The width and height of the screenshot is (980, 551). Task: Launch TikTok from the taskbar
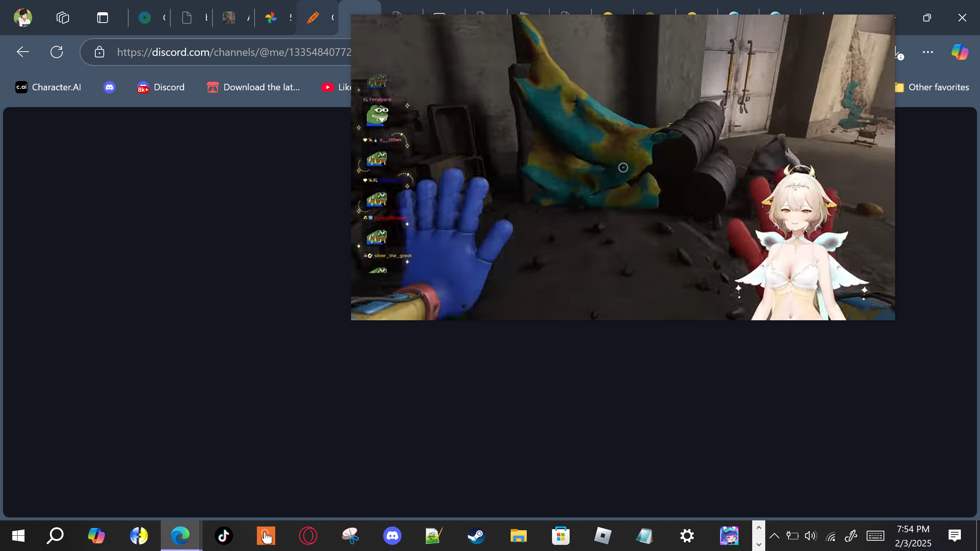(x=224, y=536)
